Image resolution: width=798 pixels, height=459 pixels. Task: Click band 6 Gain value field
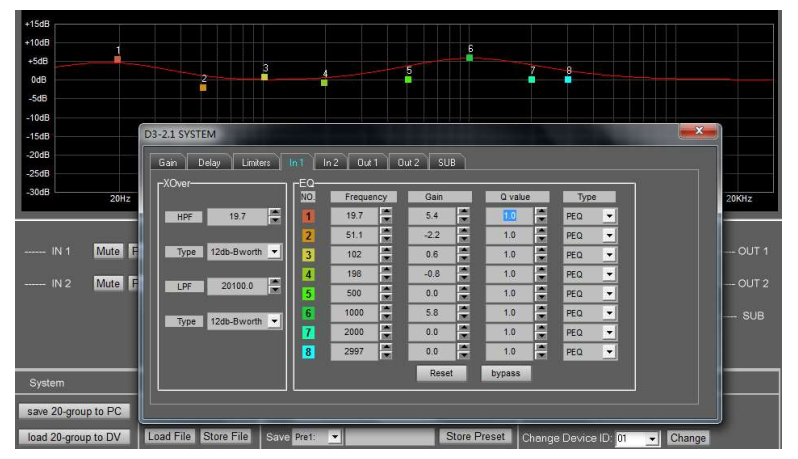(431, 313)
